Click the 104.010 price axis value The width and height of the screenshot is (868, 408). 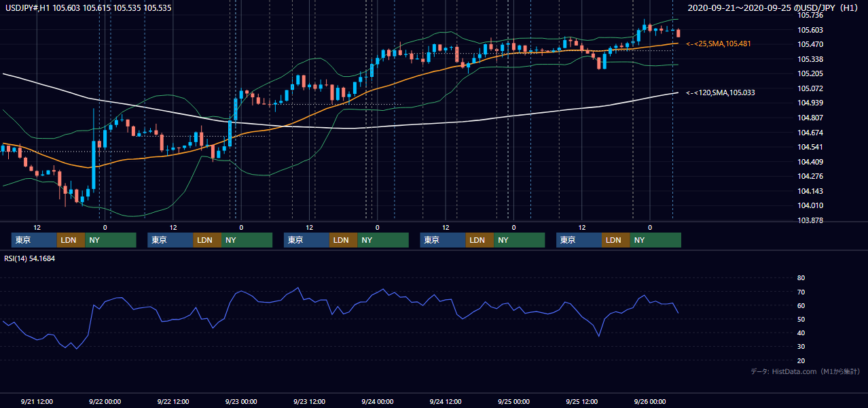(x=810, y=205)
